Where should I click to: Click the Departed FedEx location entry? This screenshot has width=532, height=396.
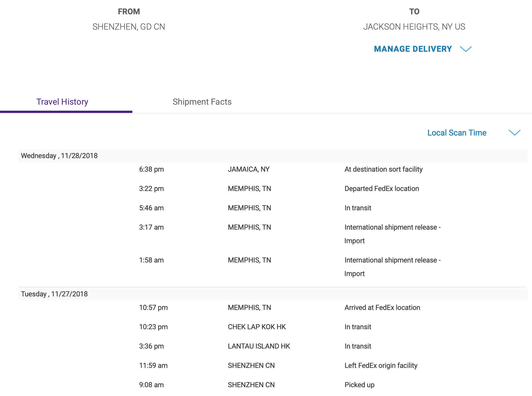382,189
